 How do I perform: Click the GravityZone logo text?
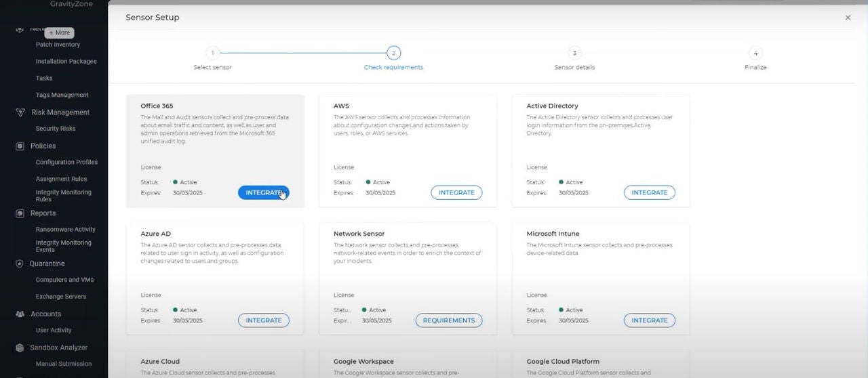pos(71,4)
